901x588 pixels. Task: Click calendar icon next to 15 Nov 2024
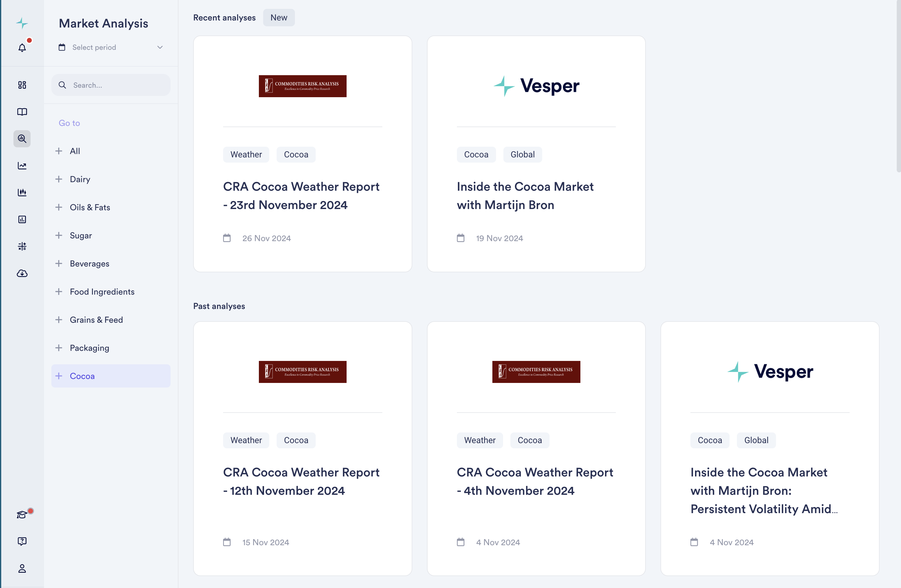coord(227,542)
